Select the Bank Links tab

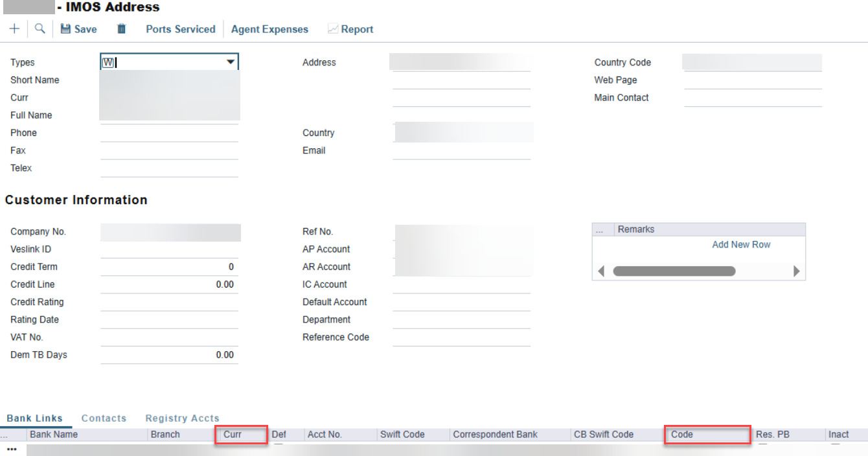pos(35,418)
